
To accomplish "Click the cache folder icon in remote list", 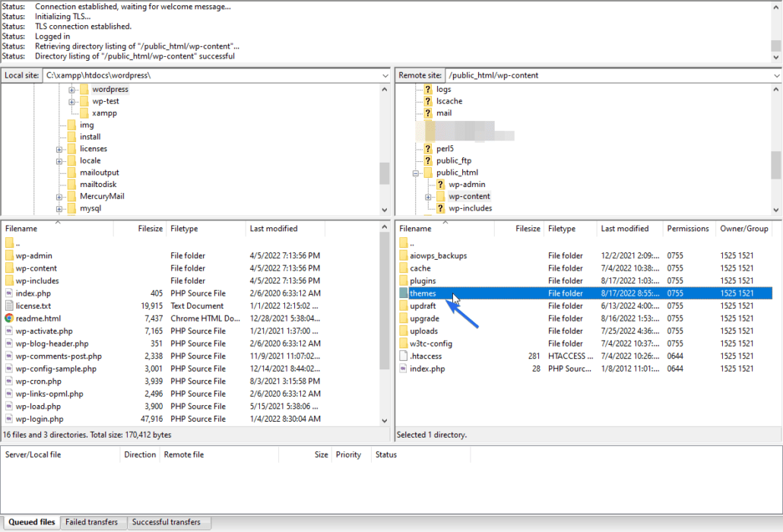I will tap(404, 268).
